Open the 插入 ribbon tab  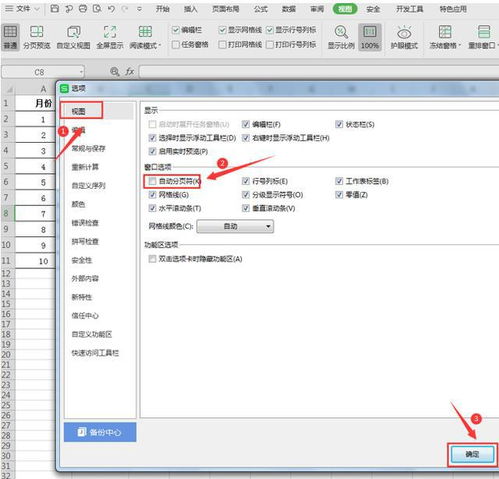190,9
